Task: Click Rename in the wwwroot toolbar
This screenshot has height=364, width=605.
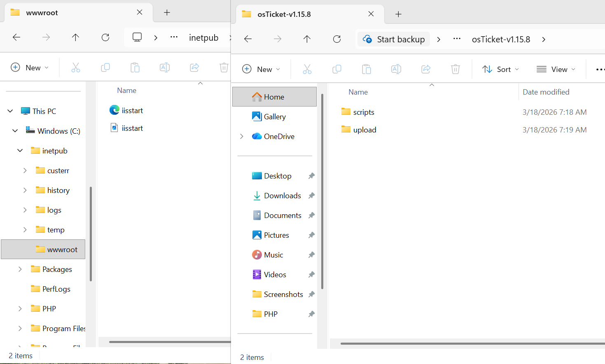Action: coord(165,67)
